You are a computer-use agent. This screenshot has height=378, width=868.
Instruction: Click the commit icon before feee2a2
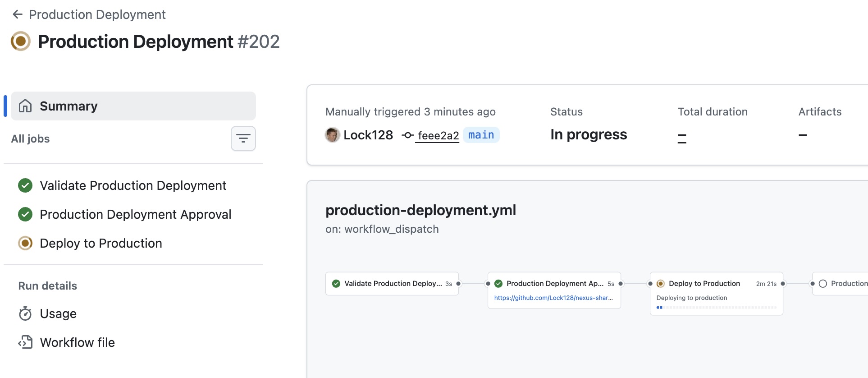click(407, 135)
